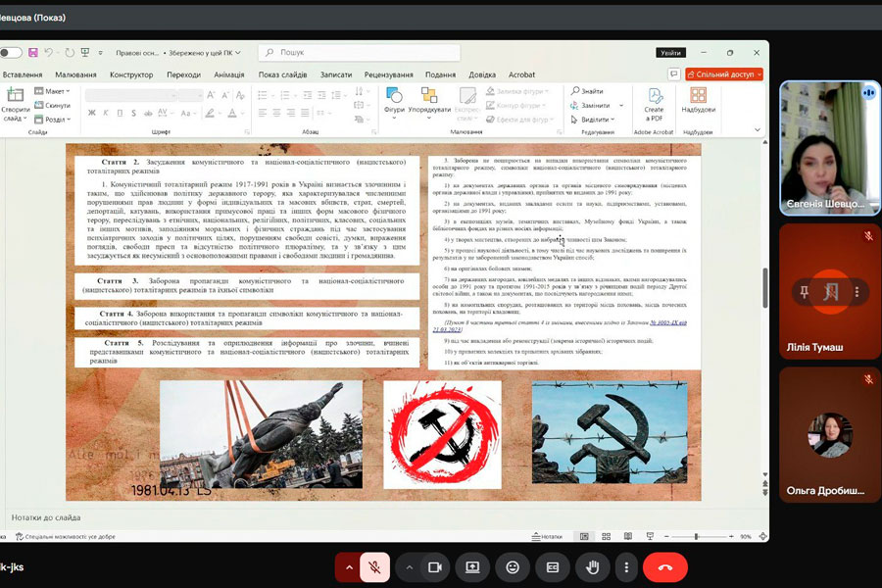The image size is (882, 588).
Task: Click Create a PDF in Adobe Acrobat group
Action: (x=654, y=107)
